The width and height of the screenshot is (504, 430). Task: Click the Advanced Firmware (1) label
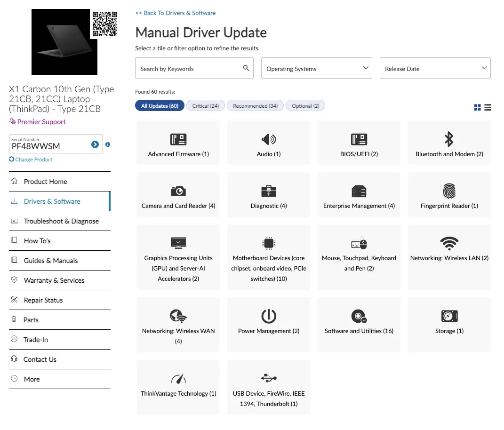pyautogui.click(x=178, y=154)
